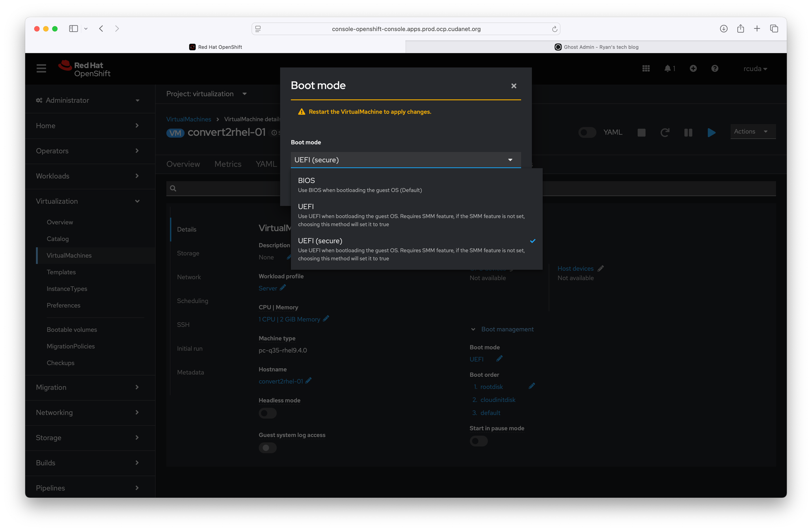Viewport: 812px width, 531px height.
Task: Edit Host devices pencil icon
Action: tap(601, 268)
